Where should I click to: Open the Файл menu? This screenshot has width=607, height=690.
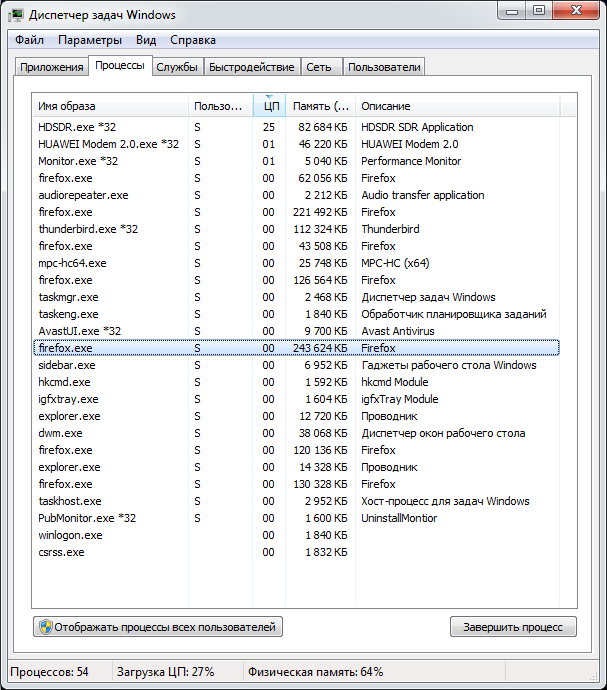(x=29, y=40)
